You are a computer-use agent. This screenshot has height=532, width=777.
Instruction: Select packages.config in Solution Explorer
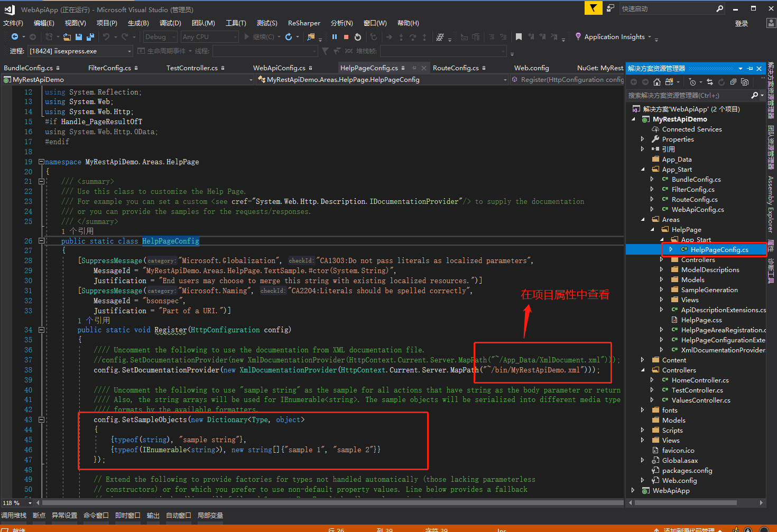pos(687,470)
